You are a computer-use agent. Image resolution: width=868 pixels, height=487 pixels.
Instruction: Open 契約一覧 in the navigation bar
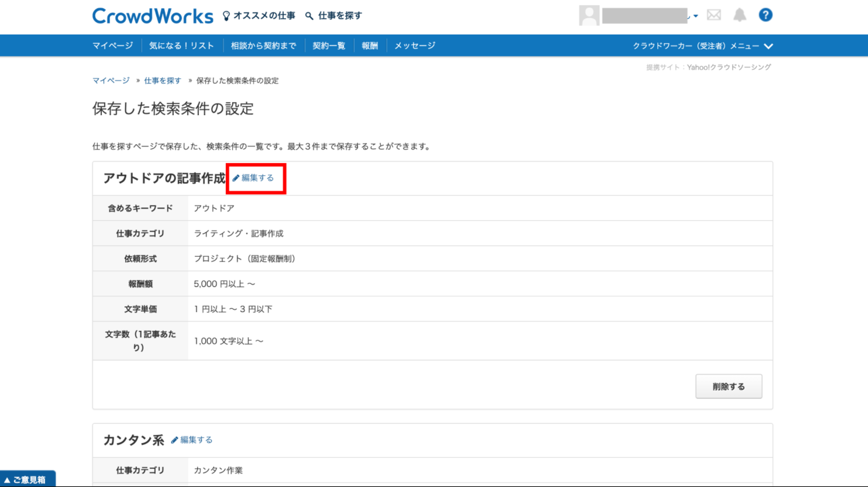329,45
